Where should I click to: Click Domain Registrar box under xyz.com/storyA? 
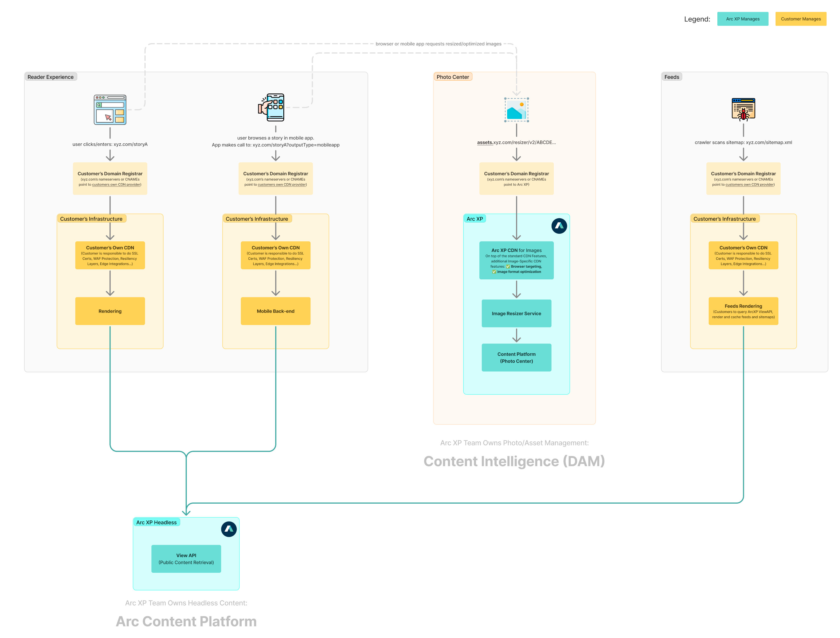[110, 179]
